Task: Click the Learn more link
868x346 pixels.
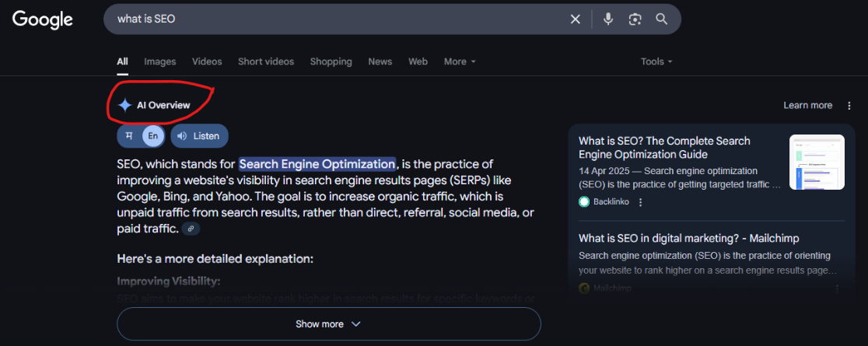Action: pyautogui.click(x=807, y=106)
